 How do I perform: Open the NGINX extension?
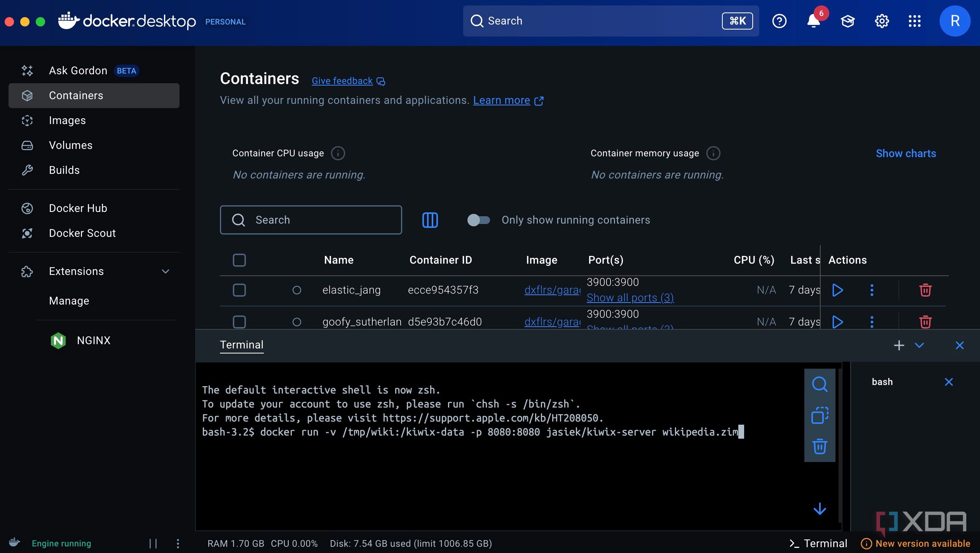93,341
